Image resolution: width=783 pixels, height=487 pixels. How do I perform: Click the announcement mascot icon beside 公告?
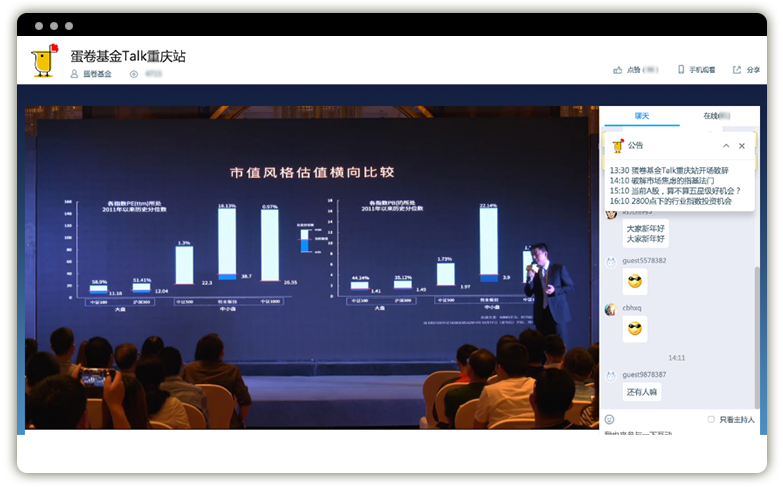[x=616, y=145]
